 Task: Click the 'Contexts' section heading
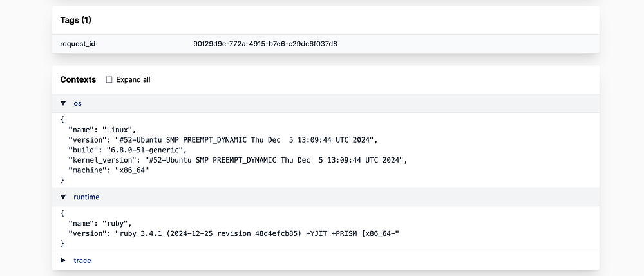[x=78, y=80]
